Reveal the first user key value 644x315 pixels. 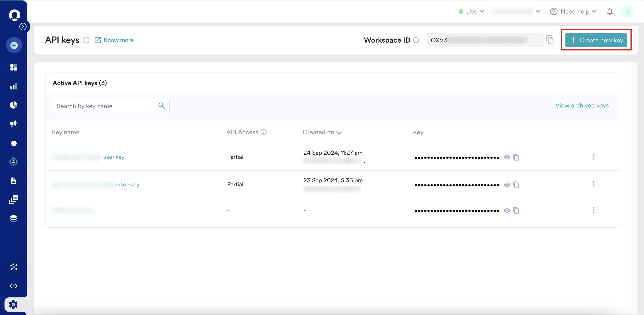tap(507, 157)
